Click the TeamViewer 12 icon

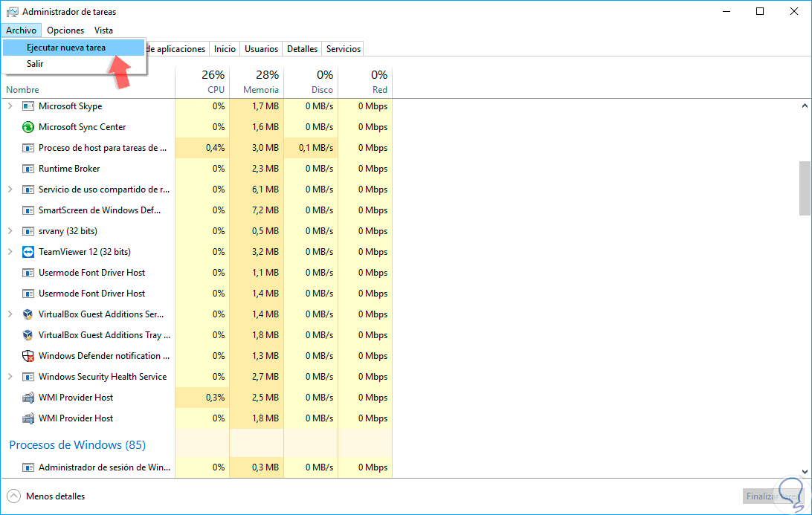pos(28,252)
